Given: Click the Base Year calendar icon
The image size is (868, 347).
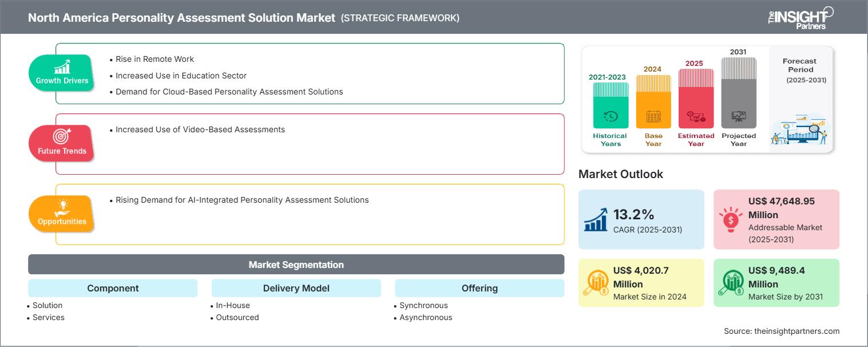Looking at the screenshot, I should coord(653,115).
